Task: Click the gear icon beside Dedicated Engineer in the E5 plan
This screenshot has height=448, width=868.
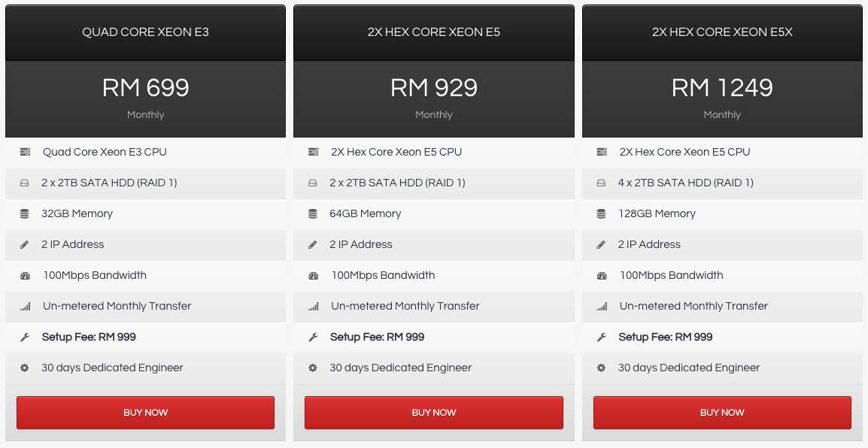Action: (x=313, y=368)
